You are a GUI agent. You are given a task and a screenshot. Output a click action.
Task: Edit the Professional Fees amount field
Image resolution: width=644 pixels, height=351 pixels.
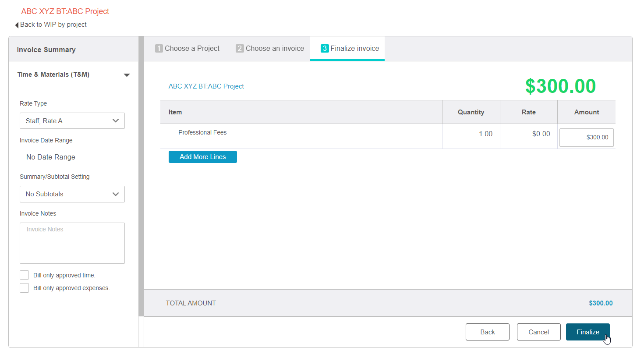coord(587,138)
